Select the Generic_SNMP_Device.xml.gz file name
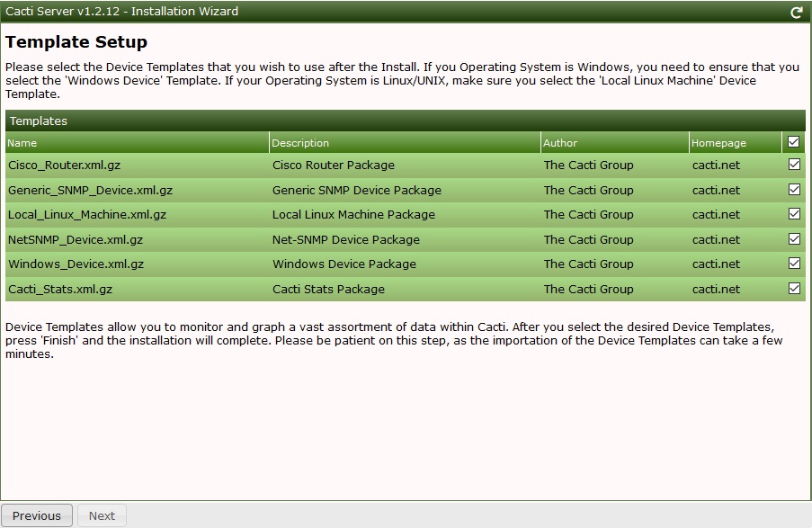 (x=90, y=190)
